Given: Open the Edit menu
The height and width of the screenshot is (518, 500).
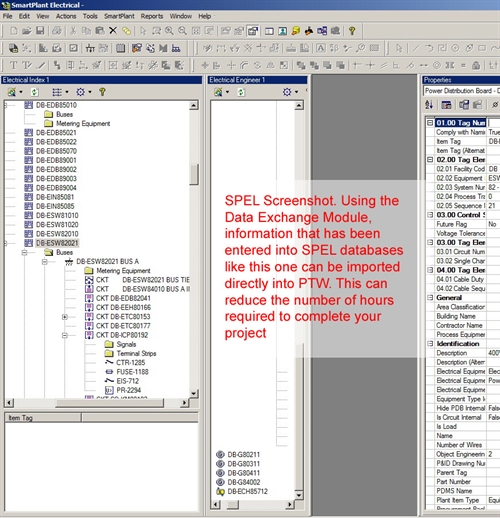Looking at the screenshot, I should pos(24,16).
